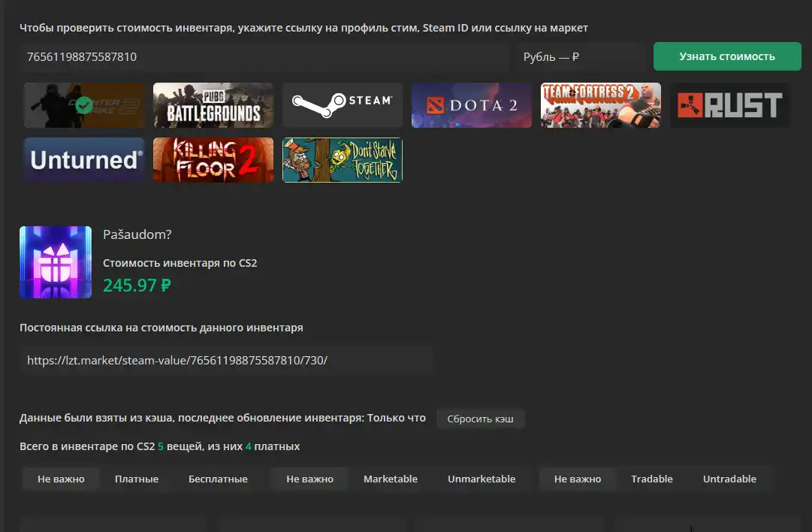Viewport: 812px width, 532px height.
Task: Click the Pašaudom? profile name
Action: point(137,234)
